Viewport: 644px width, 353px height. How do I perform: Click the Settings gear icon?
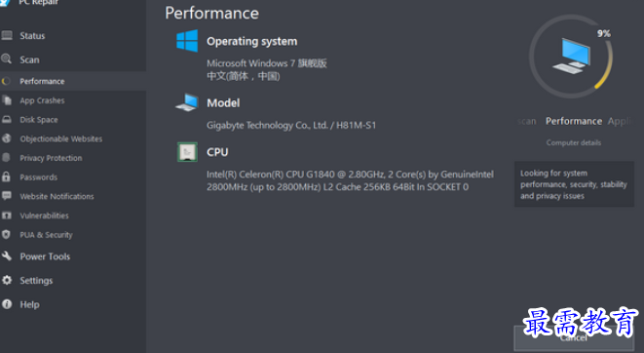[7, 280]
